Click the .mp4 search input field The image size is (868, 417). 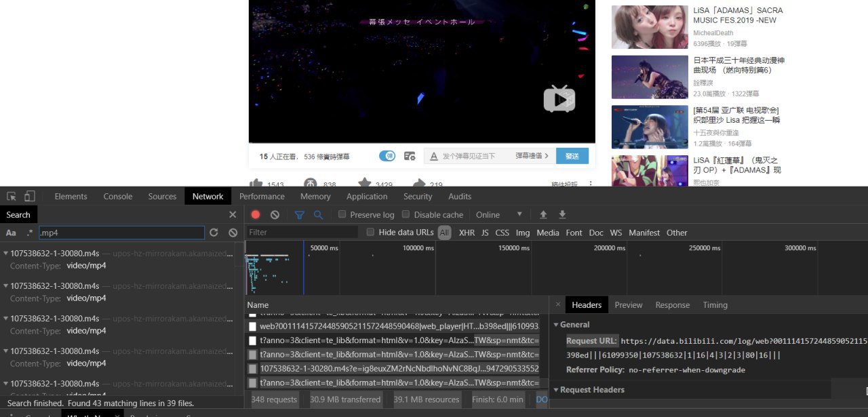[x=121, y=233]
